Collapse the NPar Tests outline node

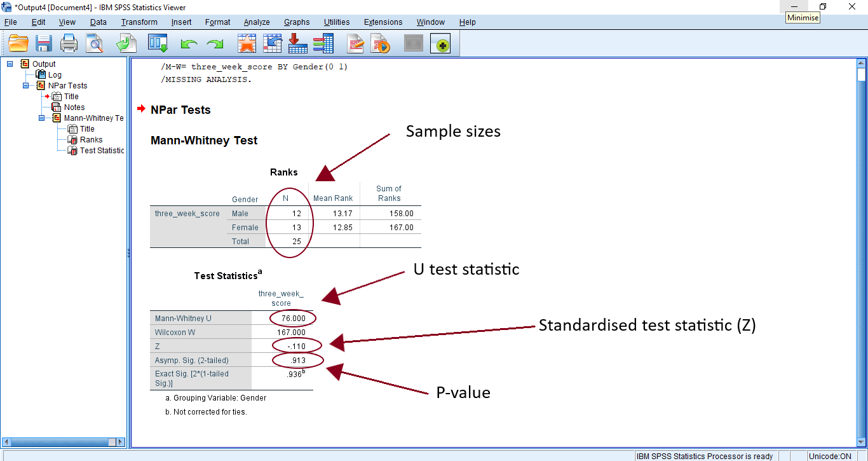26,85
